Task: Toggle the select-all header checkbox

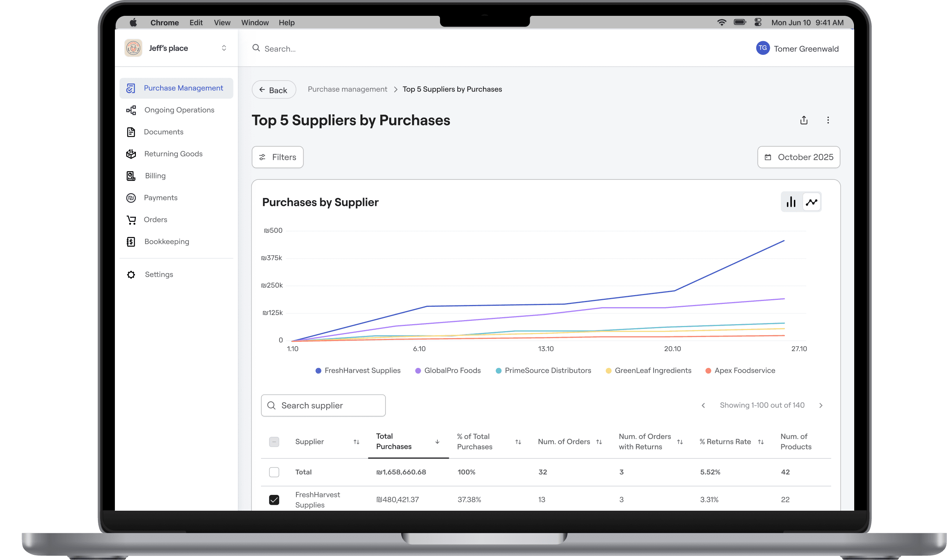Action: click(x=274, y=442)
